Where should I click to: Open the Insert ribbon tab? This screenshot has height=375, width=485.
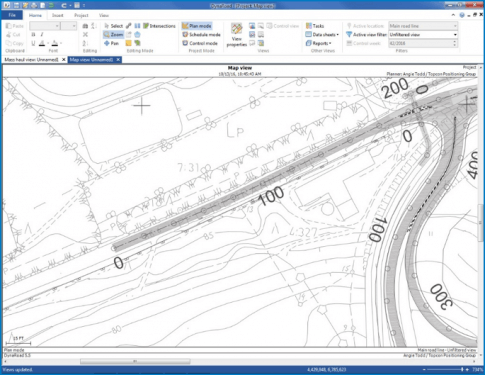(x=57, y=15)
